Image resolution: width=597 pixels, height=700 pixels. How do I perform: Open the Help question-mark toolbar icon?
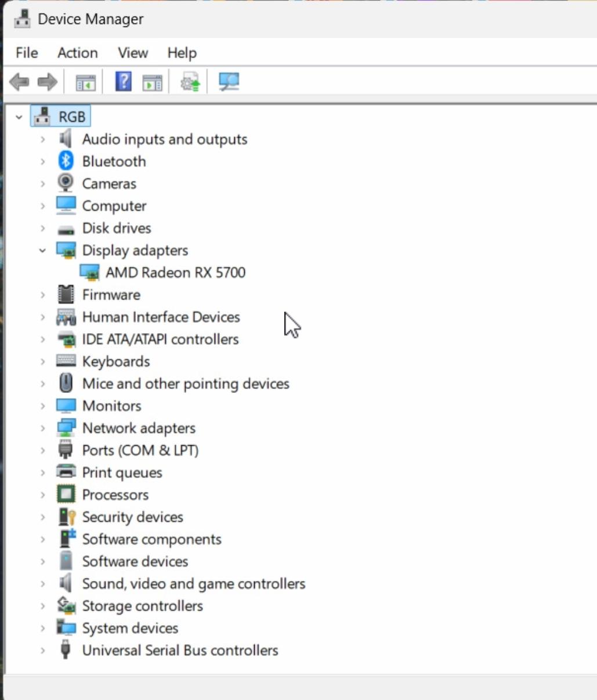(124, 82)
